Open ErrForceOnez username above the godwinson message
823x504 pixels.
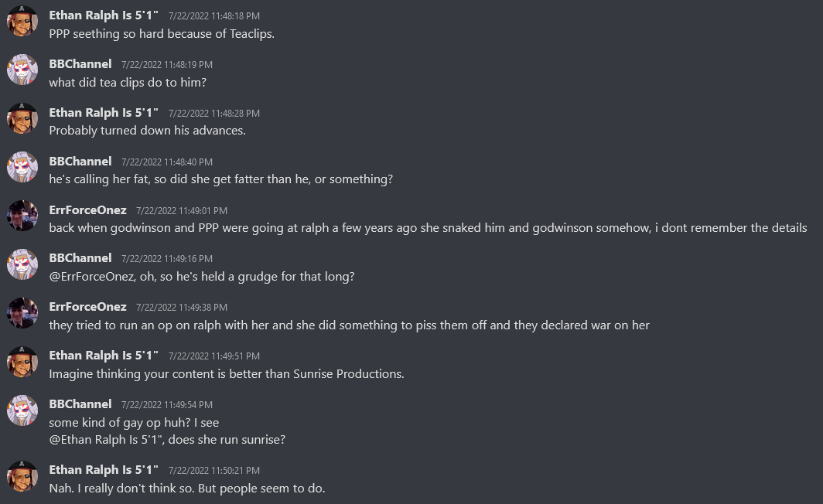[87, 209]
